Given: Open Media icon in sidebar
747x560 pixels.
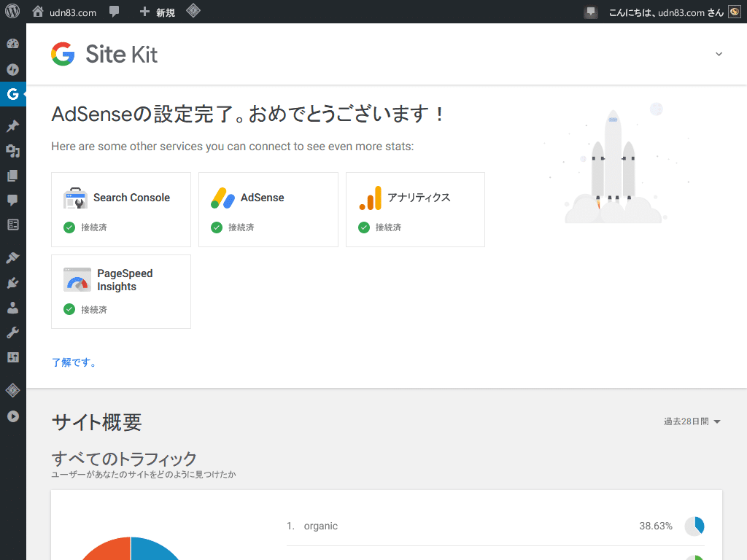Looking at the screenshot, I should point(13,151).
